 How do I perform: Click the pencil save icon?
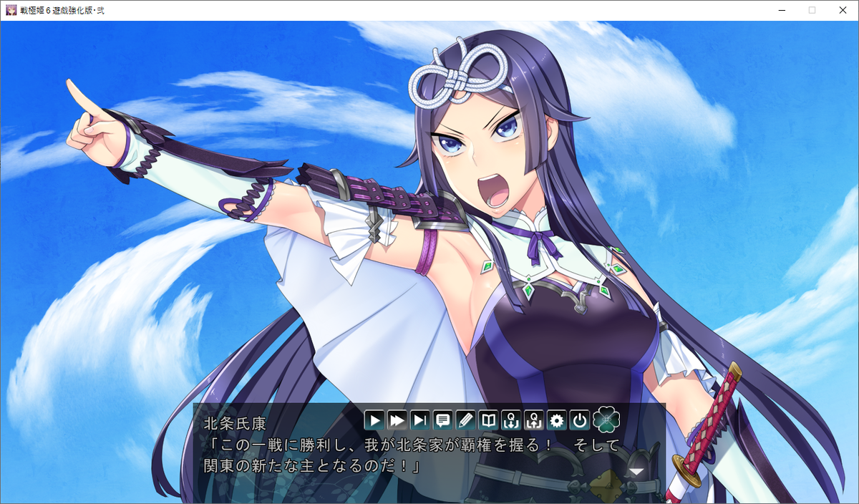point(465,420)
